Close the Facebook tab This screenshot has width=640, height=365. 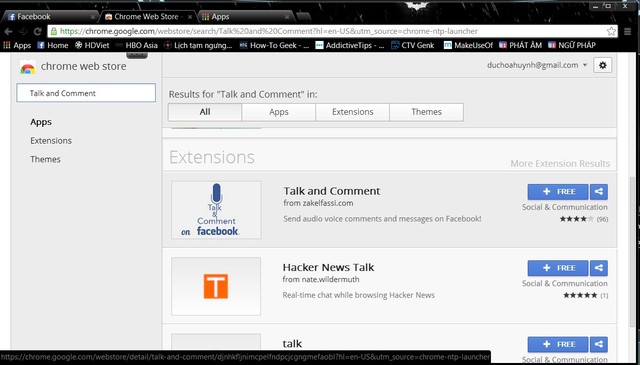93,17
